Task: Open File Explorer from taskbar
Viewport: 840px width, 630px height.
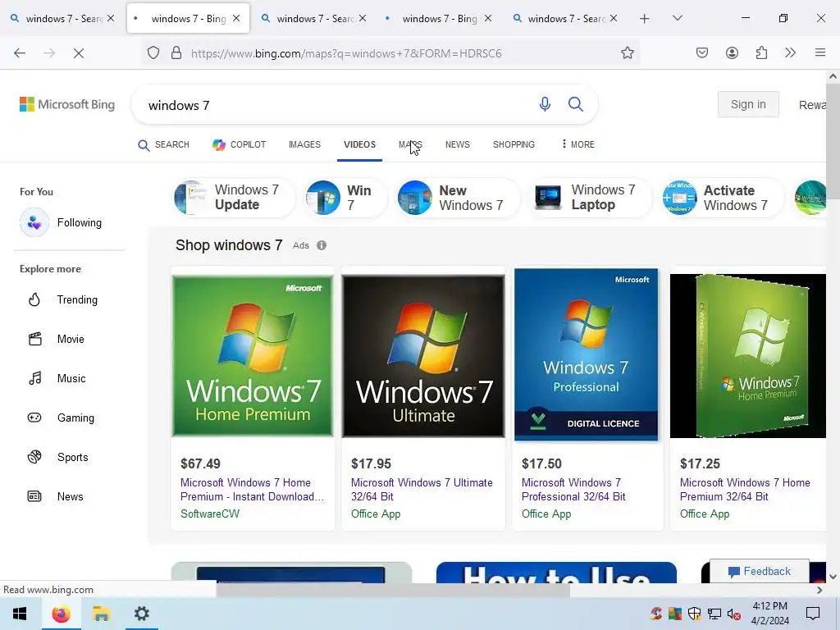Action: click(x=101, y=614)
